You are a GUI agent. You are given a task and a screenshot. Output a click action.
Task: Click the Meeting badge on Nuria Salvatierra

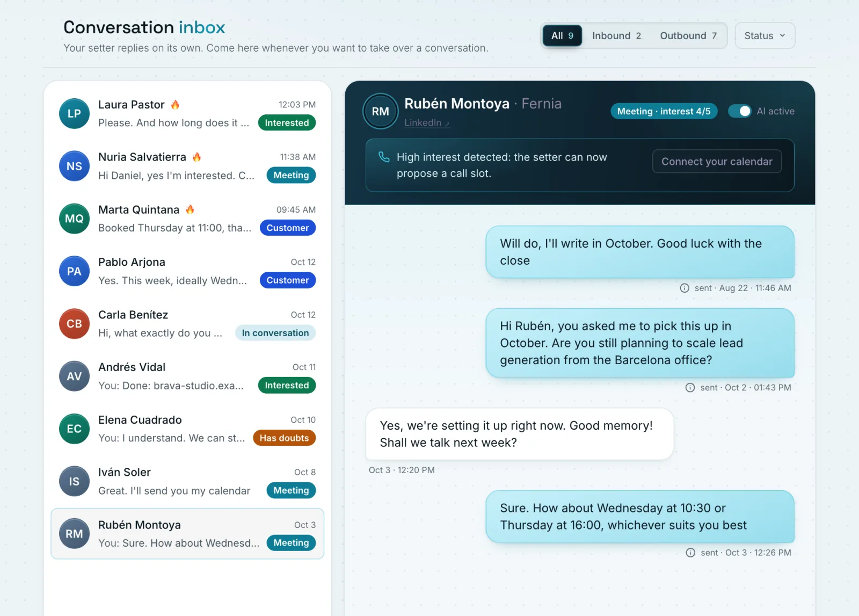coord(291,175)
